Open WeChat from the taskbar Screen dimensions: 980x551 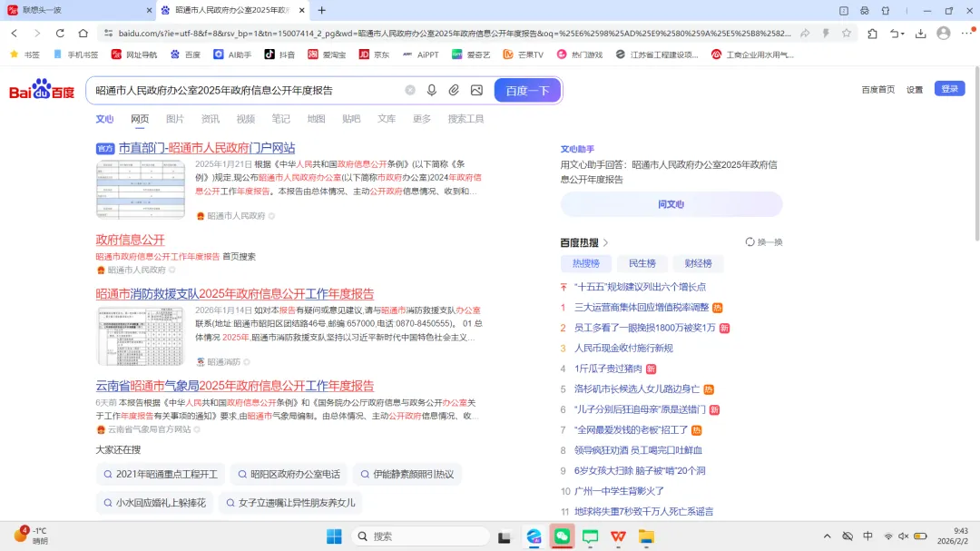pyautogui.click(x=562, y=536)
